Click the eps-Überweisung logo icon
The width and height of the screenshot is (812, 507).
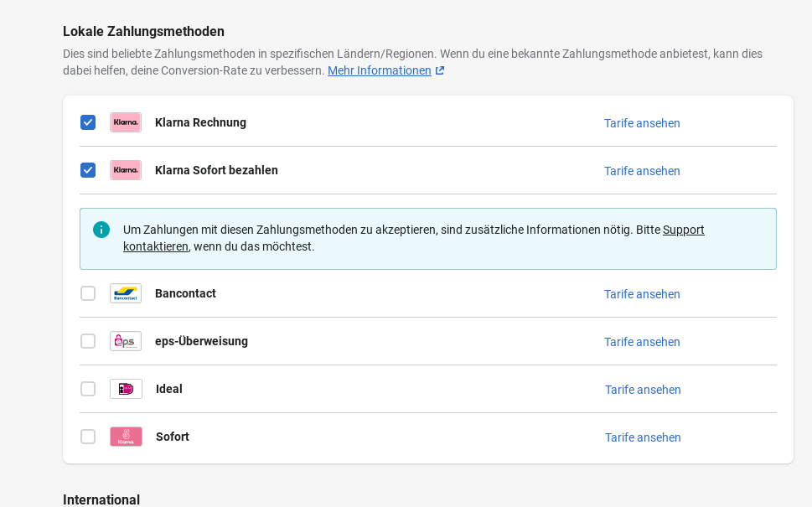126,341
